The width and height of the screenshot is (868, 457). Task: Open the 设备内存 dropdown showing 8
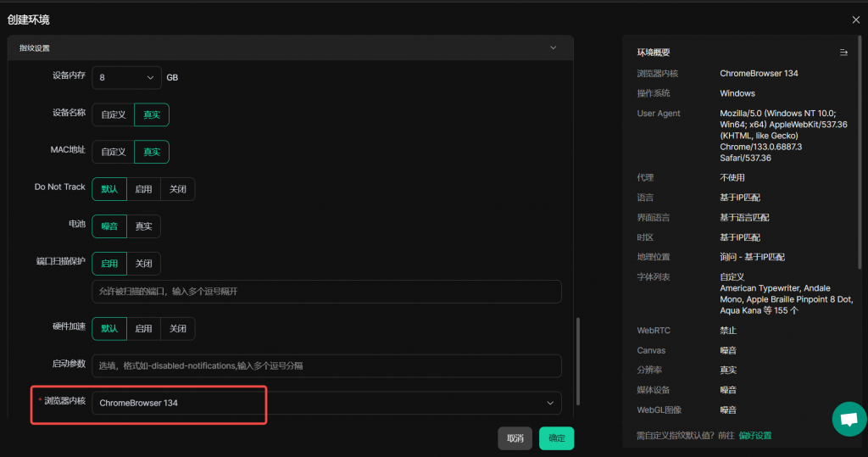coord(125,77)
